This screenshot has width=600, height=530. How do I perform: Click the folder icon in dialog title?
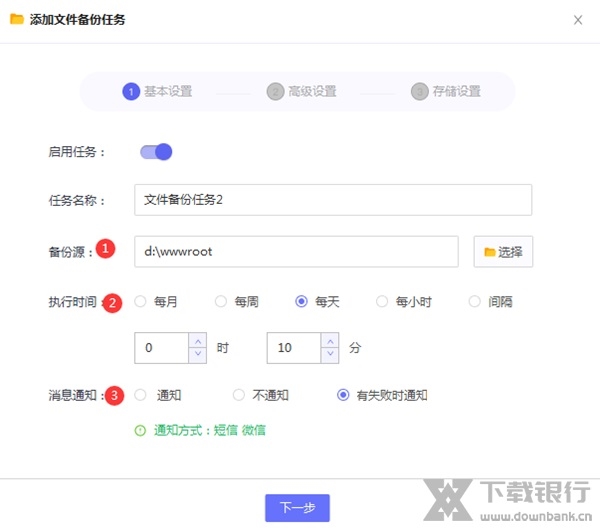tap(16, 19)
